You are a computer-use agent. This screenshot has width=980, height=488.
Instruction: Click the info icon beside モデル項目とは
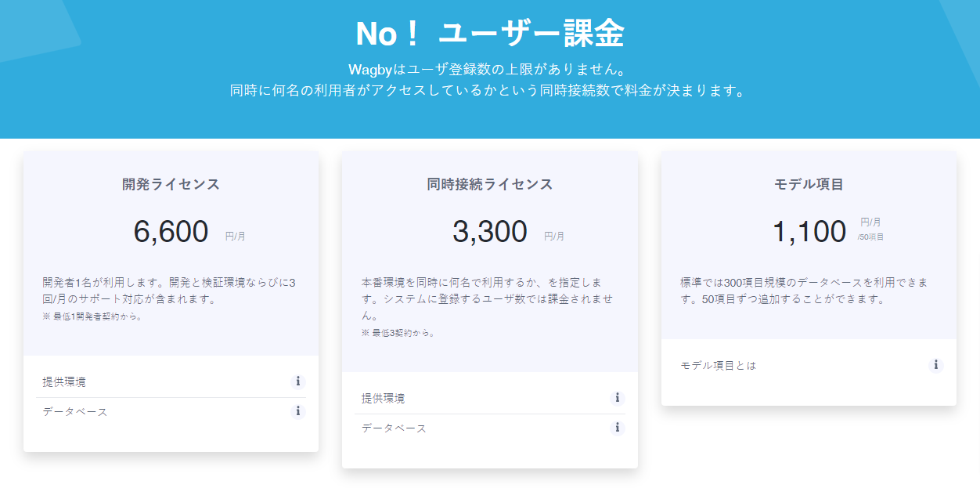pos(935,365)
